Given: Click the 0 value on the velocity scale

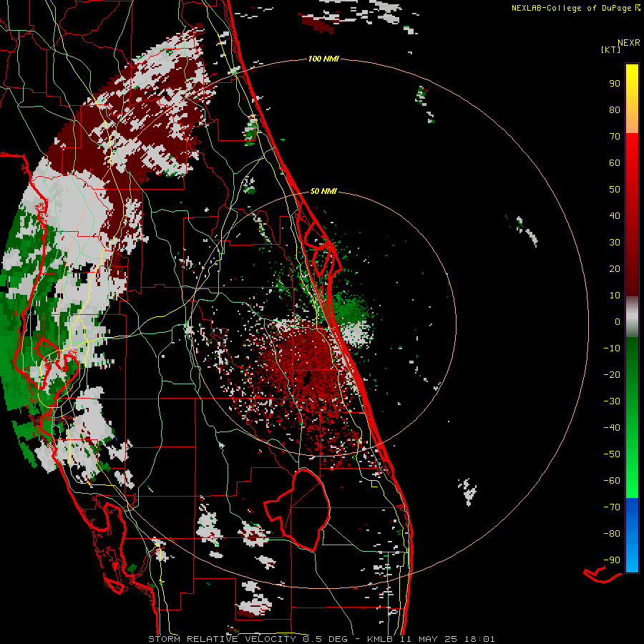Looking at the screenshot, I should (x=618, y=322).
